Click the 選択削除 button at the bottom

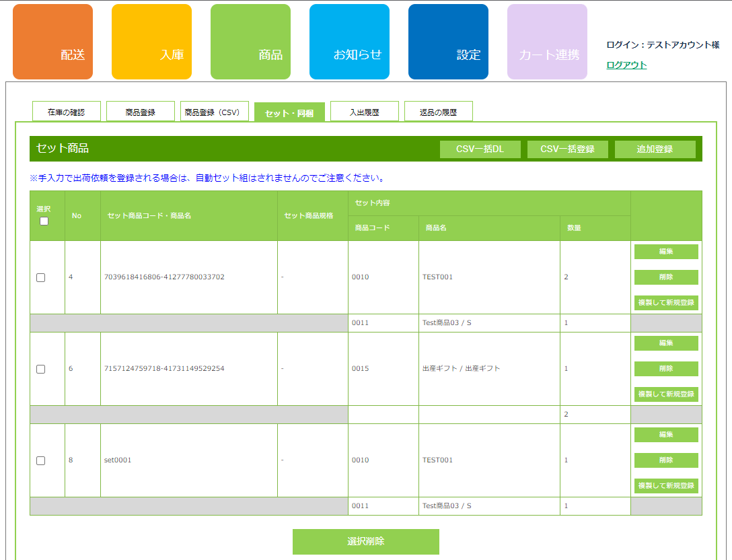365,541
